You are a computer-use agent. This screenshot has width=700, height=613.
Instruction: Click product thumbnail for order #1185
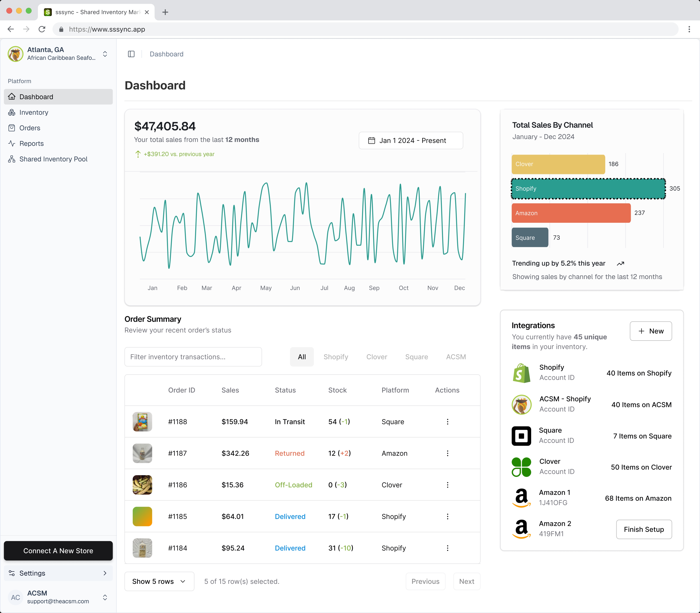tap(142, 517)
